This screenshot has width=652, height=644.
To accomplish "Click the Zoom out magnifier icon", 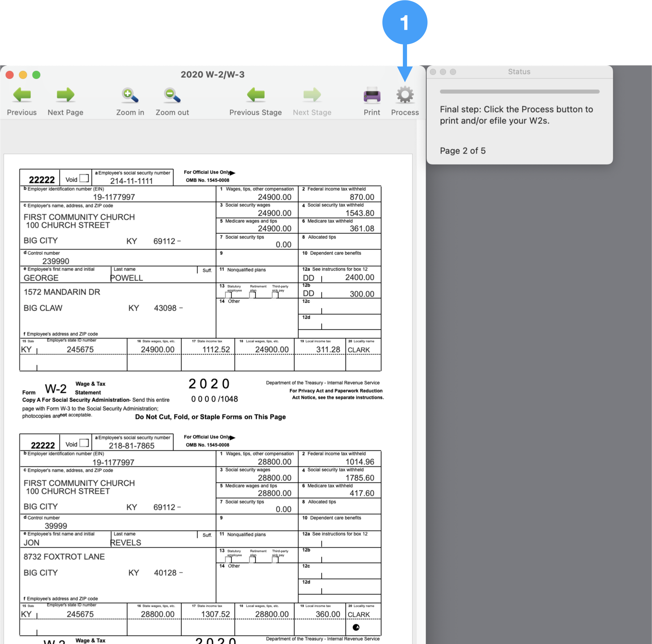I will (172, 95).
